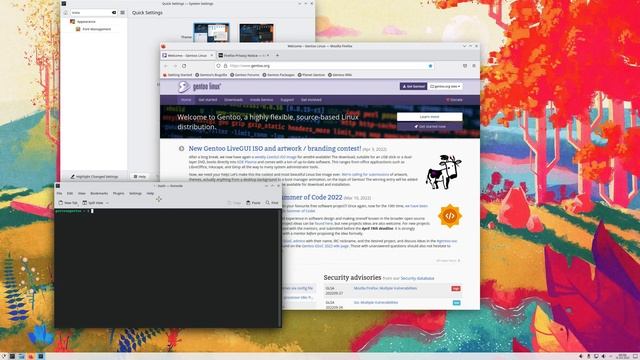Open the Go: Multiple Vulnerabilities advisory
640x360 pixels.
pos(376,302)
